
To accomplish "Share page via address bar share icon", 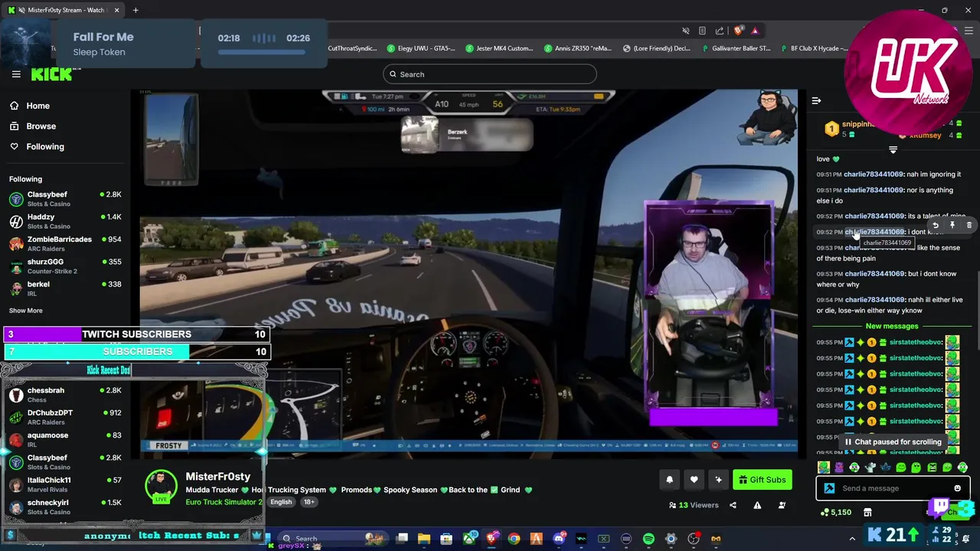I will [x=720, y=31].
